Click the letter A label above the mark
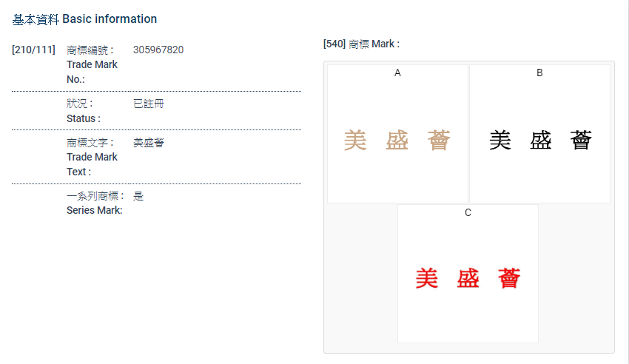 click(x=397, y=73)
